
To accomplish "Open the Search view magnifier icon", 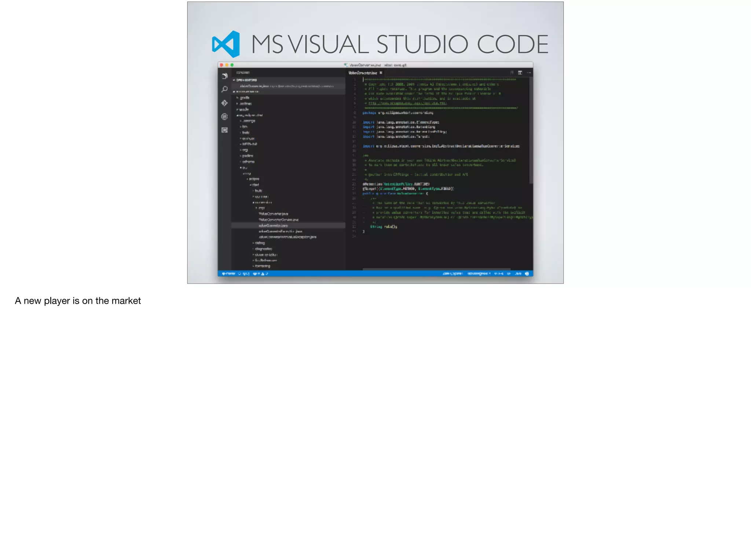I will (x=224, y=89).
